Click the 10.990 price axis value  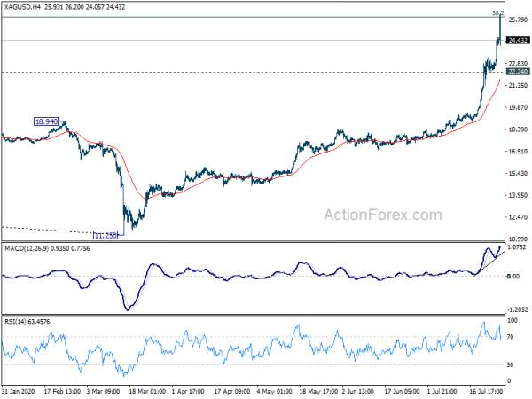518,239
